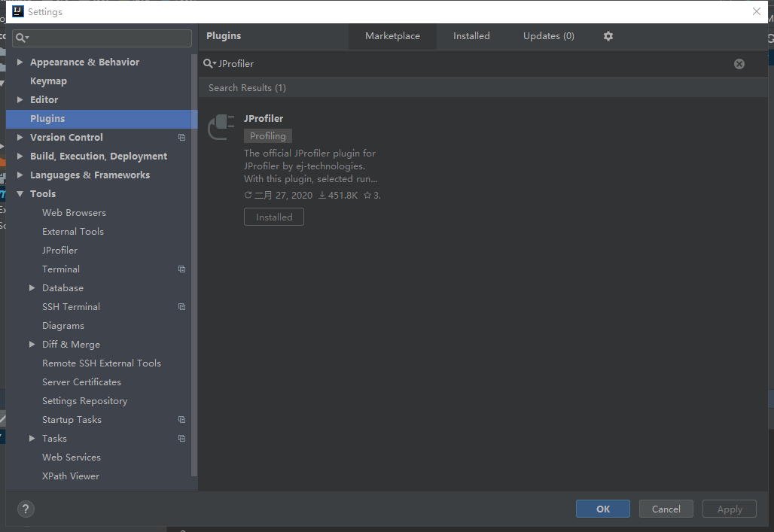The width and height of the screenshot is (774, 532).
Task: Select the JProfiler plugin plug icon
Action: (x=221, y=127)
